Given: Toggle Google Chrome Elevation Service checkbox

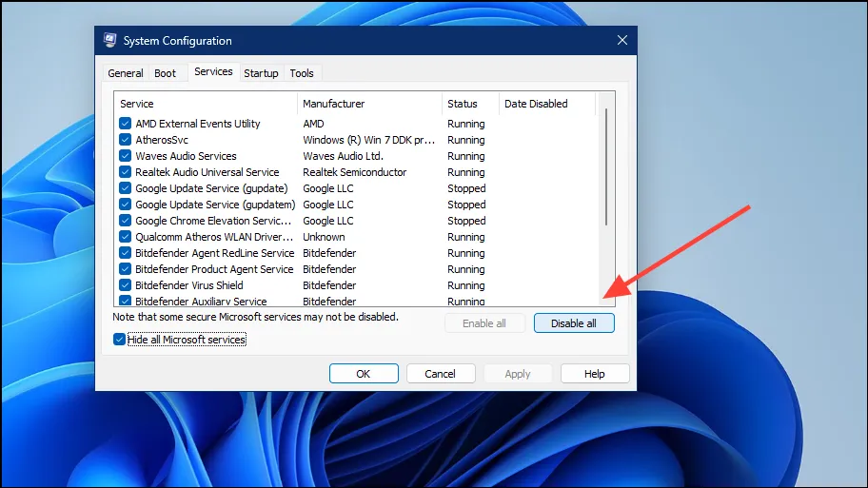Looking at the screenshot, I should (125, 220).
